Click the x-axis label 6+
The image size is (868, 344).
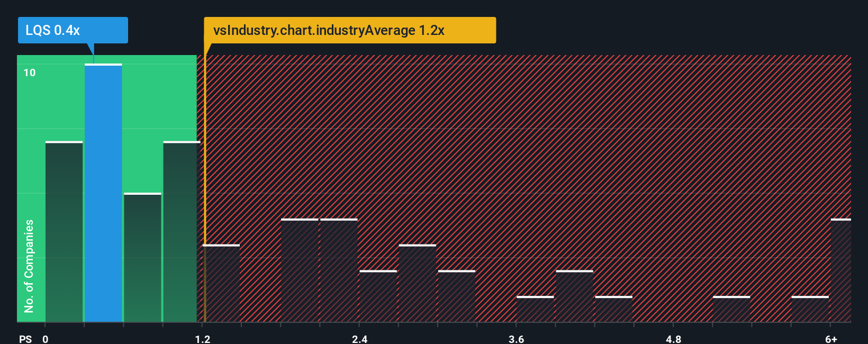(831, 339)
